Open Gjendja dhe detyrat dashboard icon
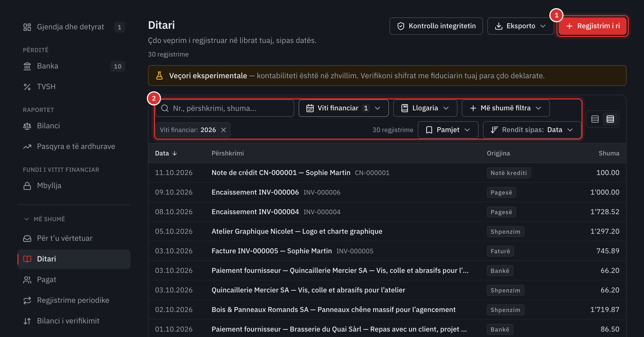 [27, 27]
